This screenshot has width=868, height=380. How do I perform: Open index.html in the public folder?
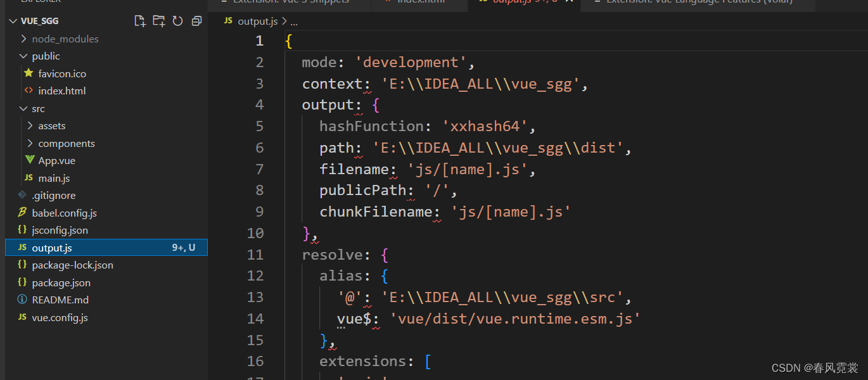[61, 91]
